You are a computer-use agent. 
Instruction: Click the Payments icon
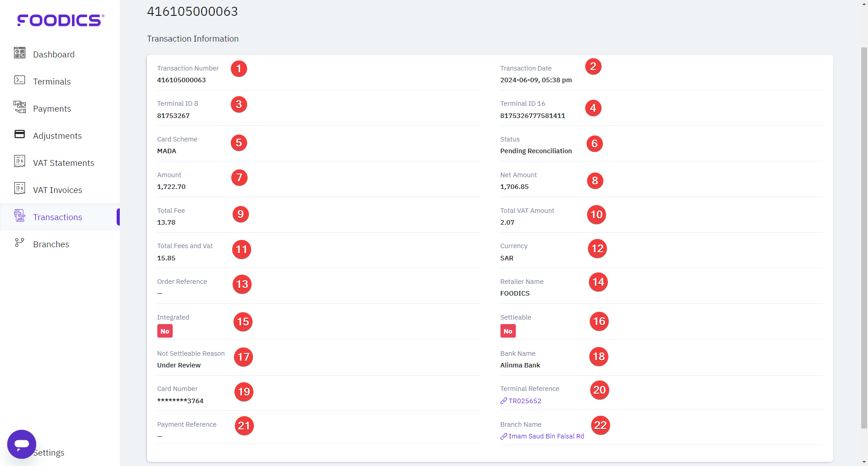[19, 107]
